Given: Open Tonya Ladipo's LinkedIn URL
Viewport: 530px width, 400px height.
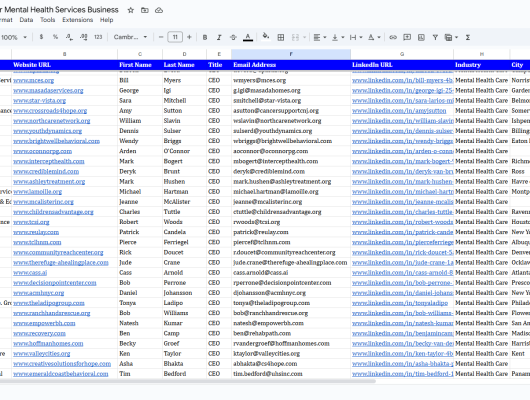Looking at the screenshot, I should [400, 303].
